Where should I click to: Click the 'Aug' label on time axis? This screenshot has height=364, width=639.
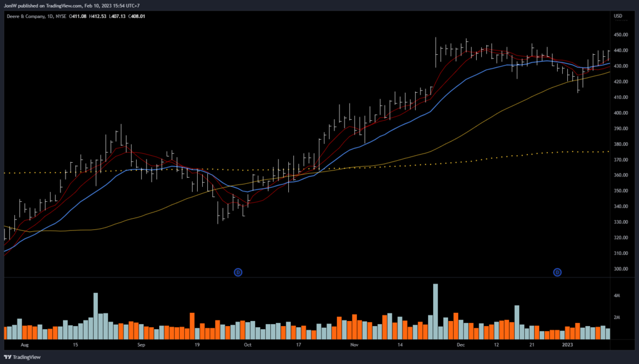coord(25,344)
